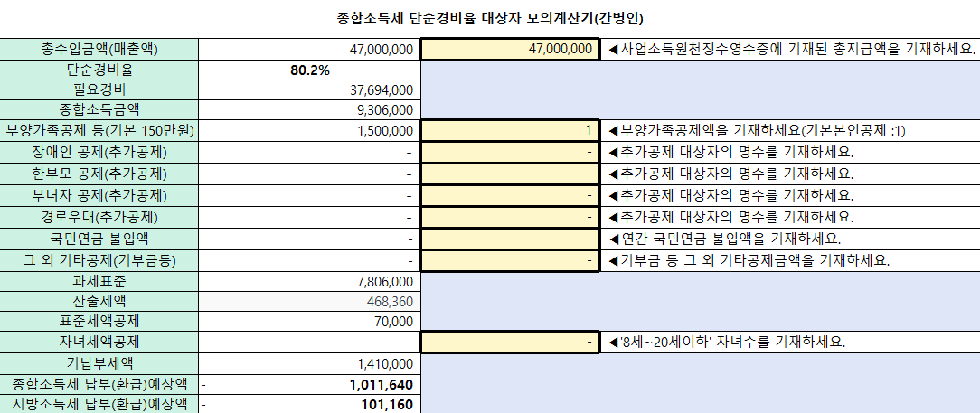Viewport: 980px width, 413px height.
Task: Select the 국민연금 불입액 input cell
Action: pyautogui.click(x=510, y=239)
